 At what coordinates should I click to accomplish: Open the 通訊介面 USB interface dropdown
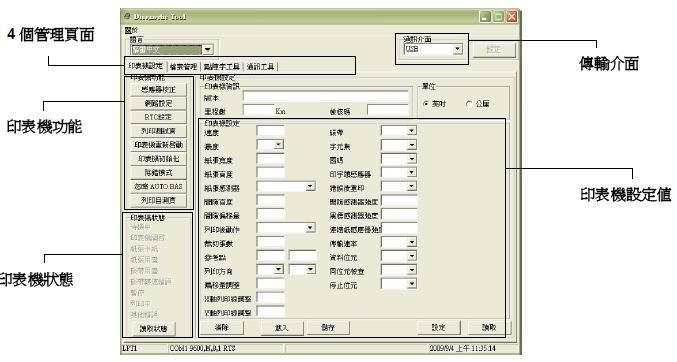point(457,49)
